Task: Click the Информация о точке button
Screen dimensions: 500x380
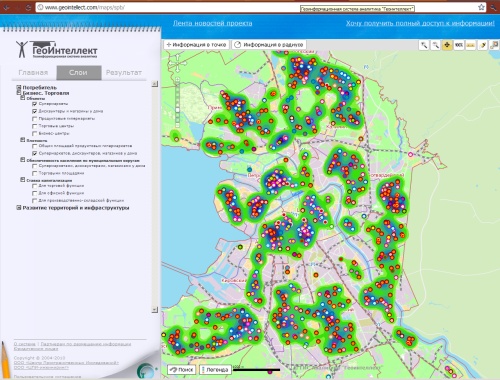Action: coord(196,45)
